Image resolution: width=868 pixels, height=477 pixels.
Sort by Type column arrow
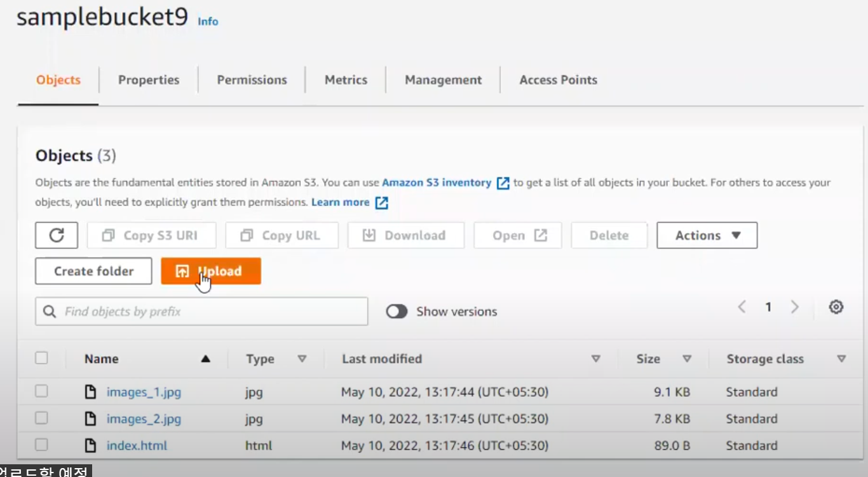click(x=302, y=359)
